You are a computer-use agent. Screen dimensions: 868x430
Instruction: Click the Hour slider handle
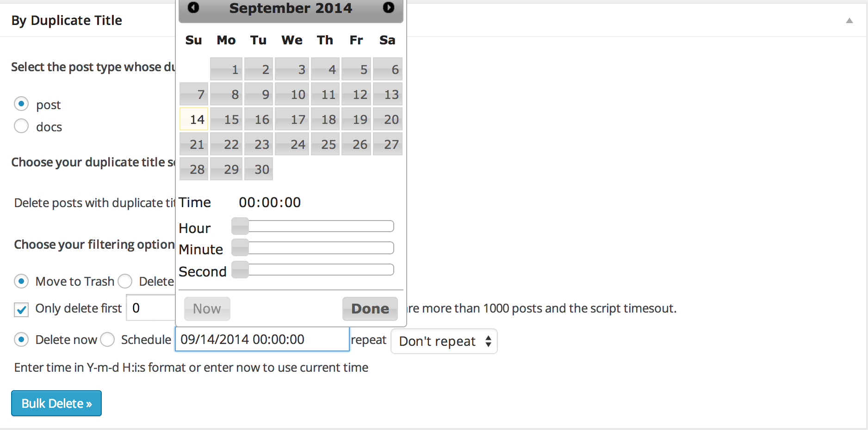coord(240,226)
